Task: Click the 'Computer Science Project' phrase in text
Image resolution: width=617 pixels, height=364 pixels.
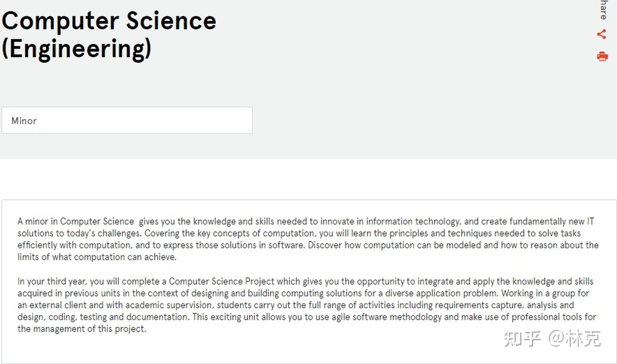Action: 222,281
